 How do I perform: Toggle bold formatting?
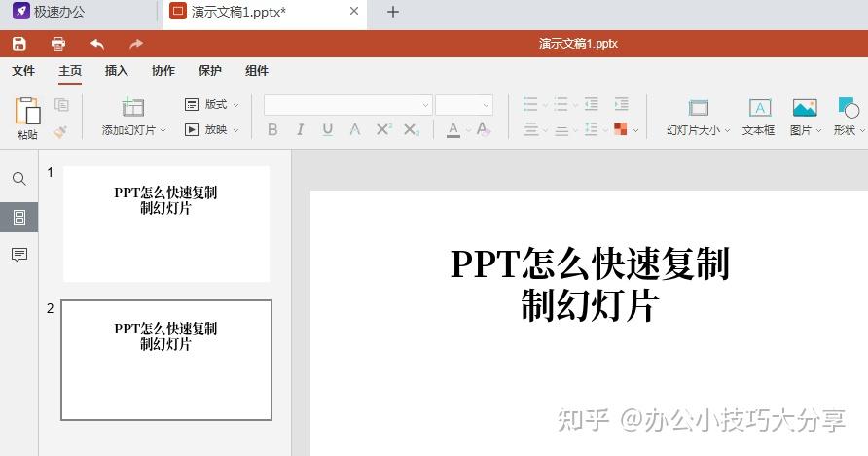(272, 129)
